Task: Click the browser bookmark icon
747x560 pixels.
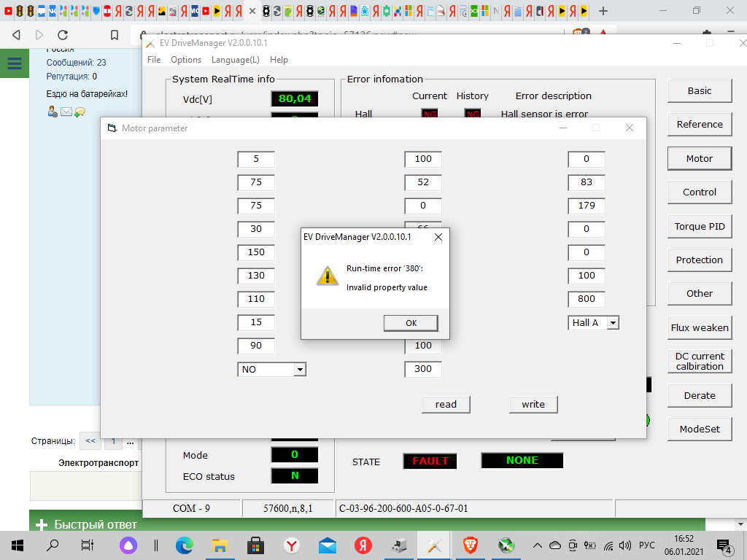Action: coord(115,35)
